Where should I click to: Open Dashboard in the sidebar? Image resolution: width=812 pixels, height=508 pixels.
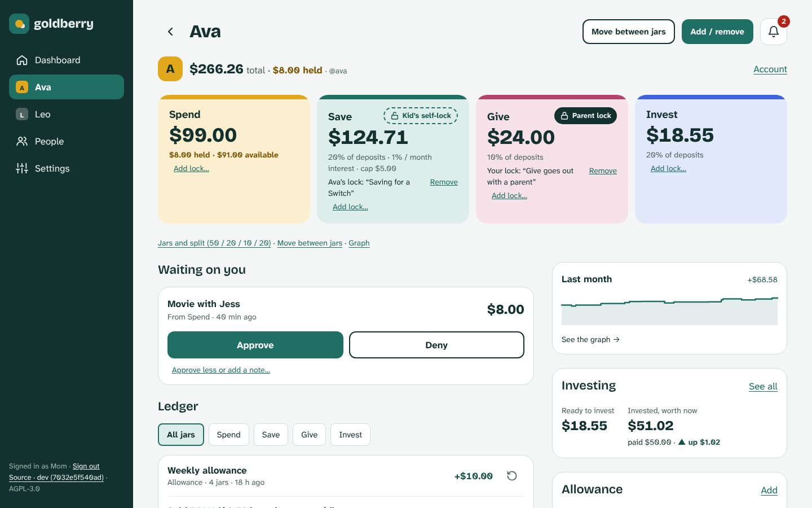click(67, 60)
